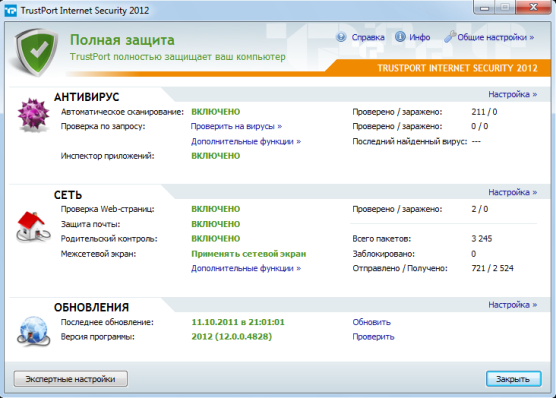Click the Обновить update link
The image size is (556, 398).
pyautogui.click(x=371, y=322)
